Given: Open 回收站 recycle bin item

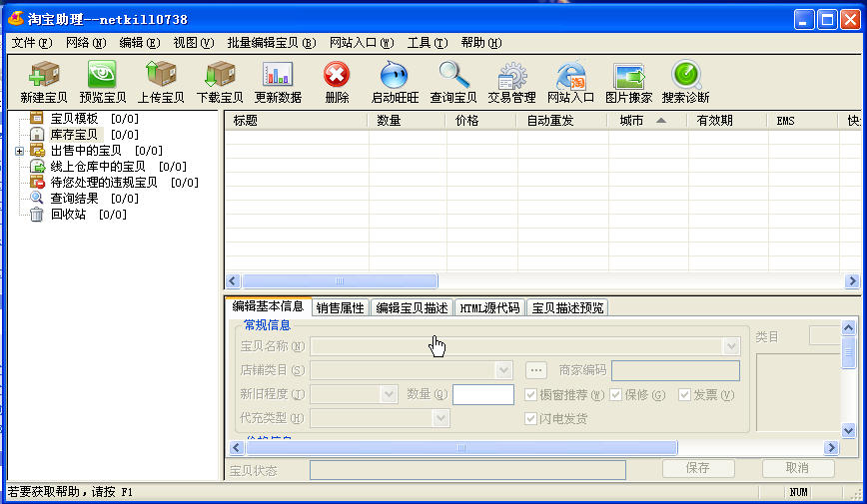Looking at the screenshot, I should tap(68, 215).
